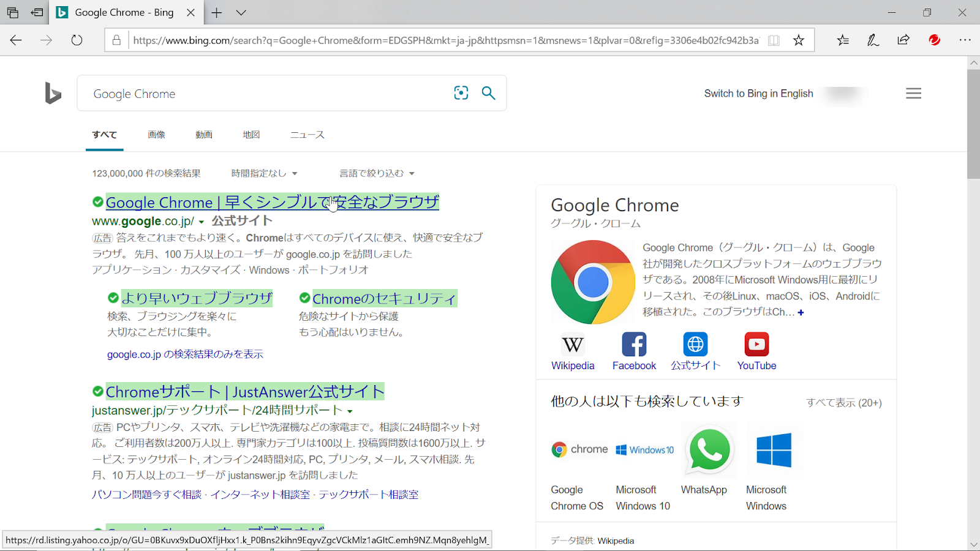The height and width of the screenshot is (551, 980).
Task: Switch to the 地図 tab
Action: pyautogui.click(x=251, y=135)
